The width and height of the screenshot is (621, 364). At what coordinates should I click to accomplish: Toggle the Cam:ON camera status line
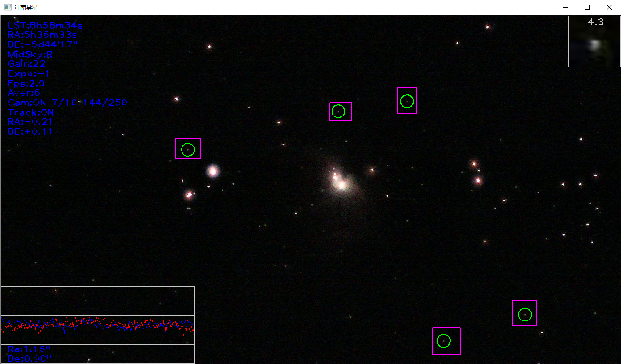pyautogui.click(x=67, y=103)
